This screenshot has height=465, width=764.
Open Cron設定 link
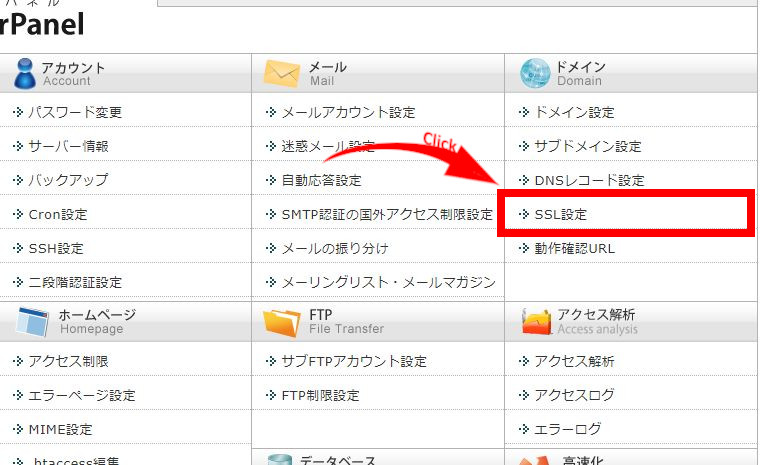tap(58, 214)
